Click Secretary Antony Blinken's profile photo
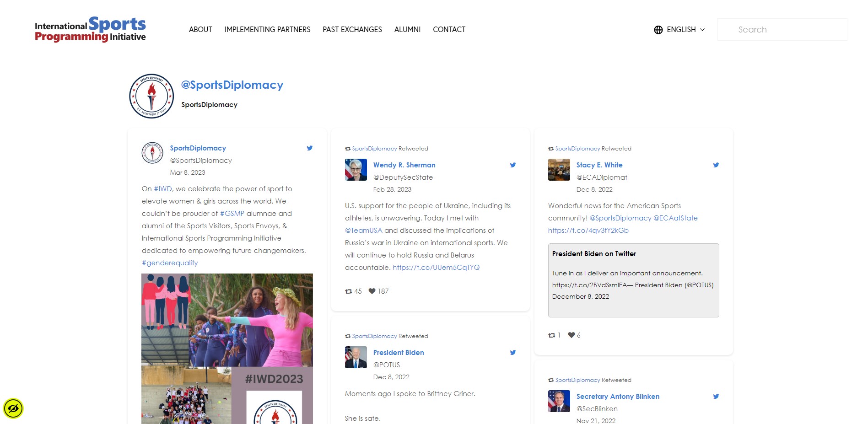 (559, 401)
